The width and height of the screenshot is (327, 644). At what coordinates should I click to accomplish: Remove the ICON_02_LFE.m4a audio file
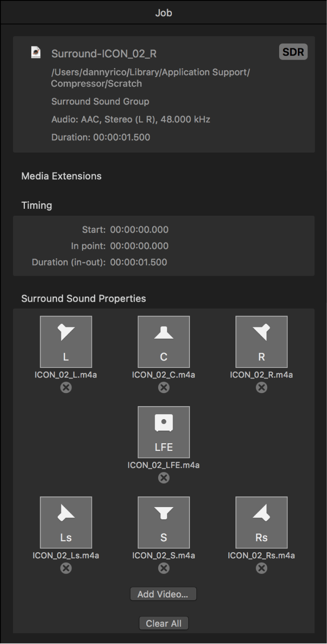(x=163, y=478)
